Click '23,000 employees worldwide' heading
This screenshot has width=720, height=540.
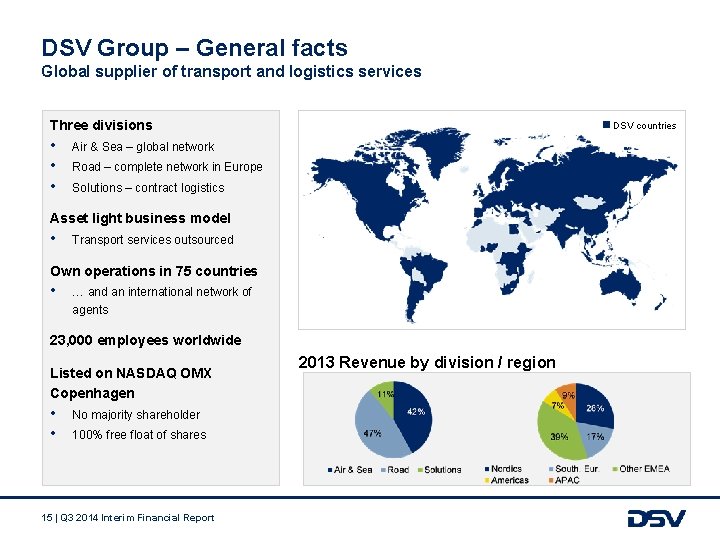[146, 340]
